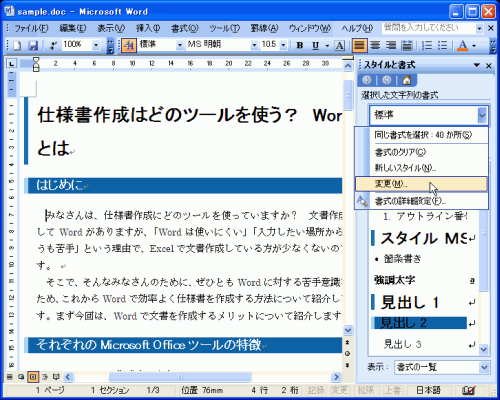Open the 編集(E) menu
The image size is (500, 400).
[73, 29]
